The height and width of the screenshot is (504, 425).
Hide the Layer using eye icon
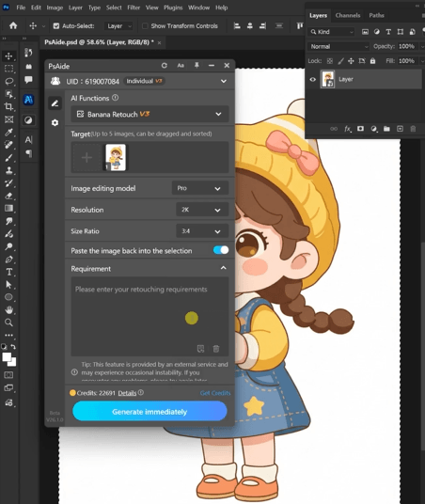tap(312, 79)
